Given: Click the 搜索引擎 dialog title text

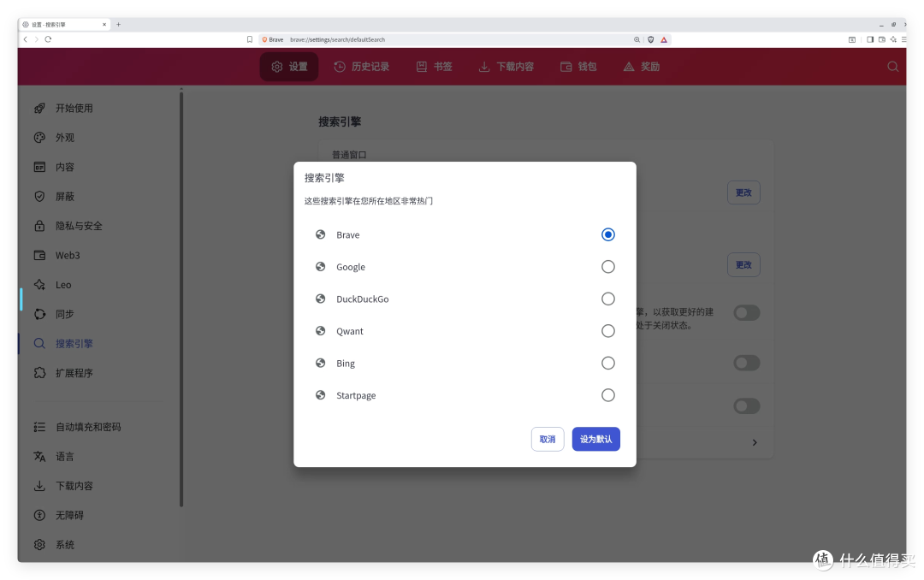Looking at the screenshot, I should click(x=324, y=178).
